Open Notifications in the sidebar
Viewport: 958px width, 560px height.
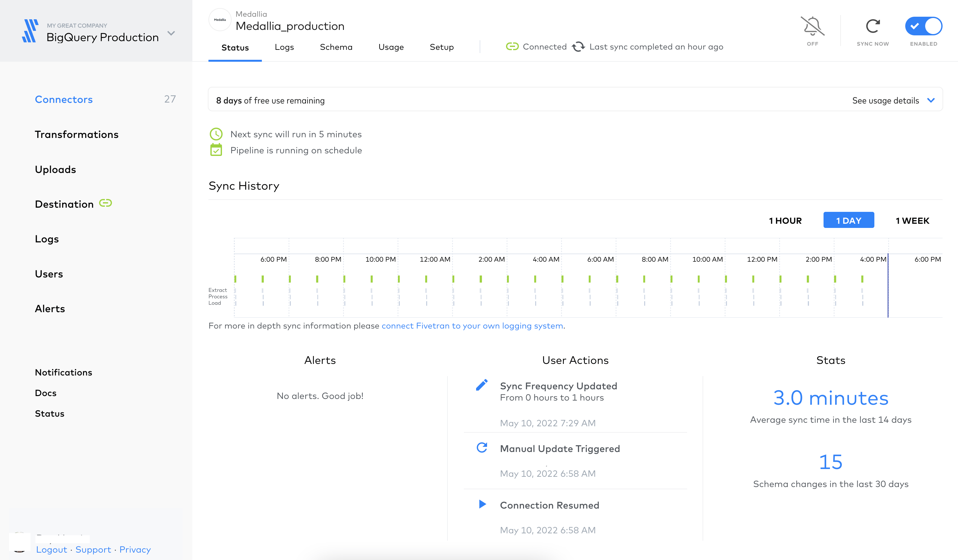click(63, 372)
